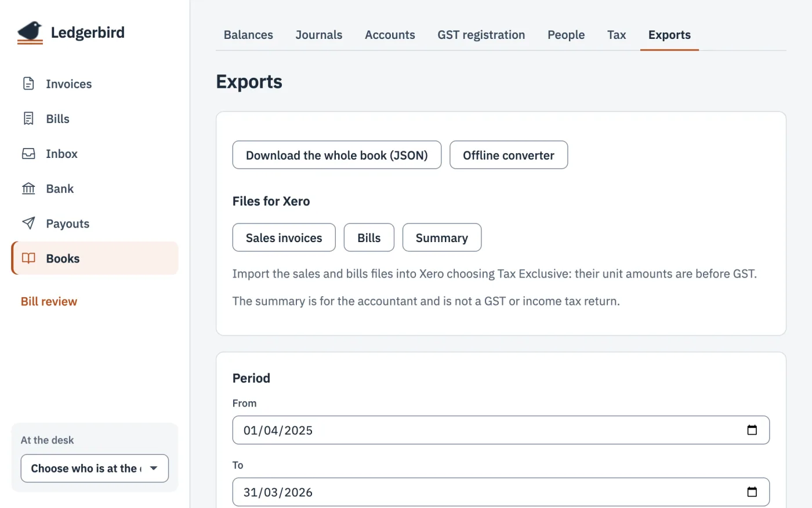Open calendar picker for From date
Viewport: 812px width, 508px height.
(752, 430)
